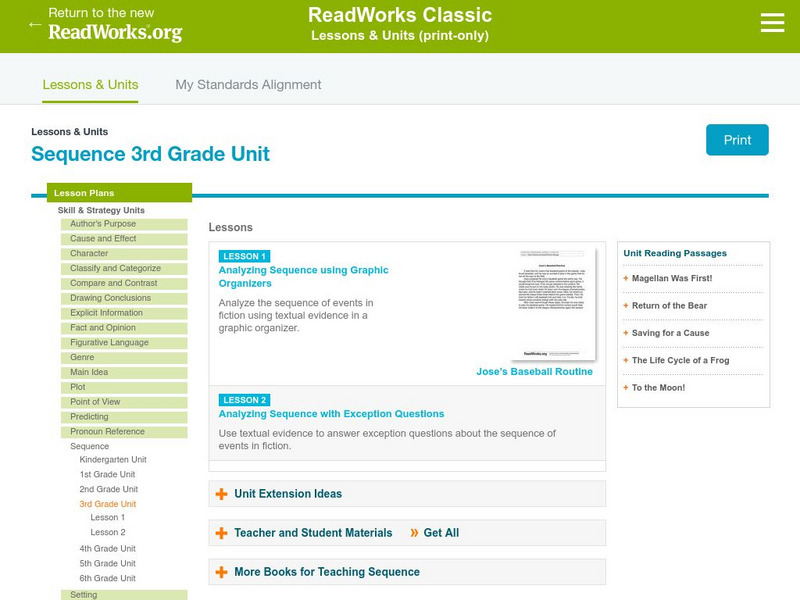Click the Unit Reading Passages heading

click(x=675, y=253)
